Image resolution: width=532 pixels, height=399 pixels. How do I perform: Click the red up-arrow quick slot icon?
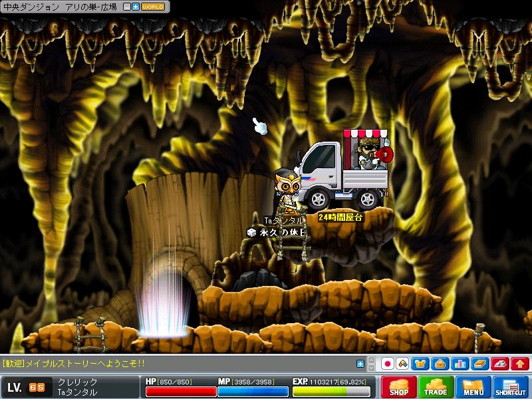tap(520, 364)
